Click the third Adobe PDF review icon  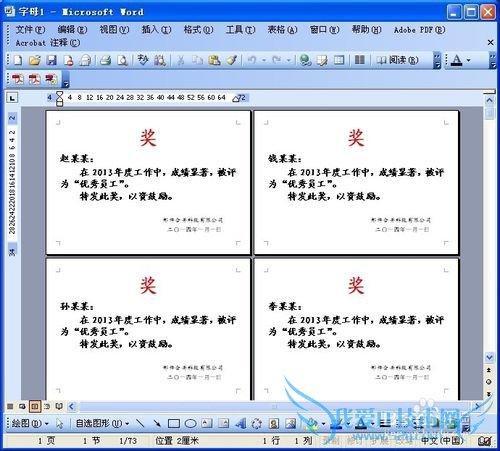click(51, 79)
